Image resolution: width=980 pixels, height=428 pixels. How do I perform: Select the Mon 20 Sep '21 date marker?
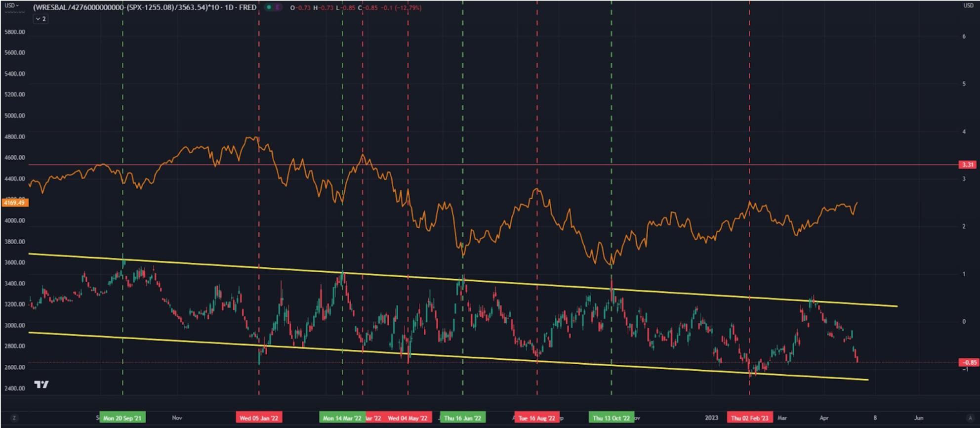pos(122,418)
